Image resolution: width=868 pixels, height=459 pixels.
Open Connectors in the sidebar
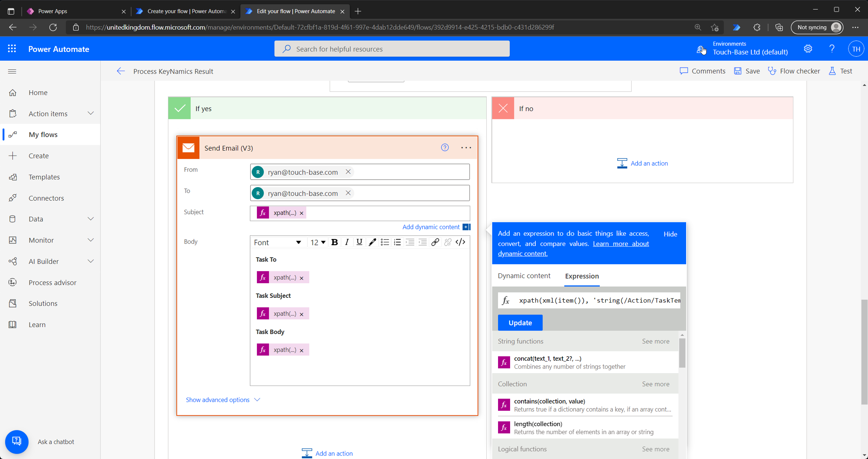click(46, 198)
